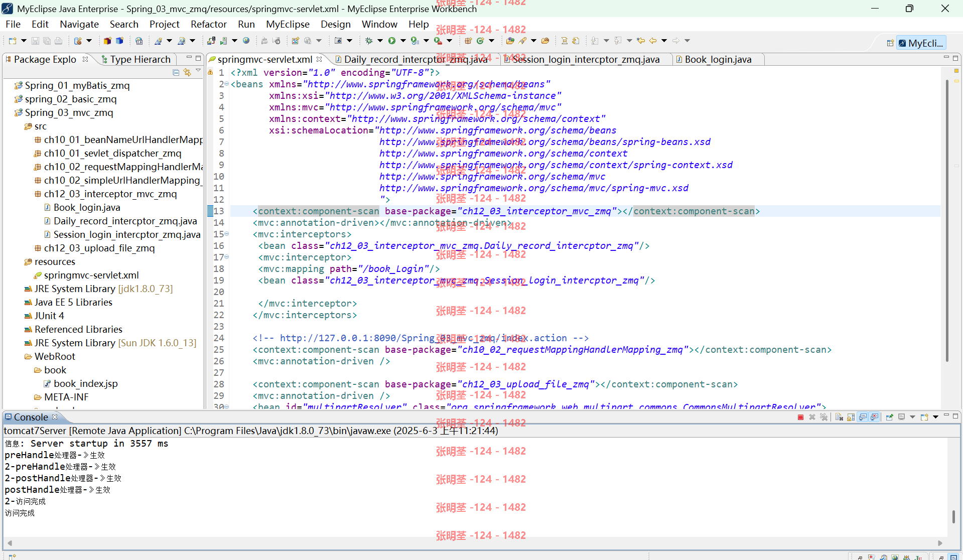Collapse the beans element at line 2
Image resolution: width=963 pixels, height=560 pixels.
(x=227, y=84)
